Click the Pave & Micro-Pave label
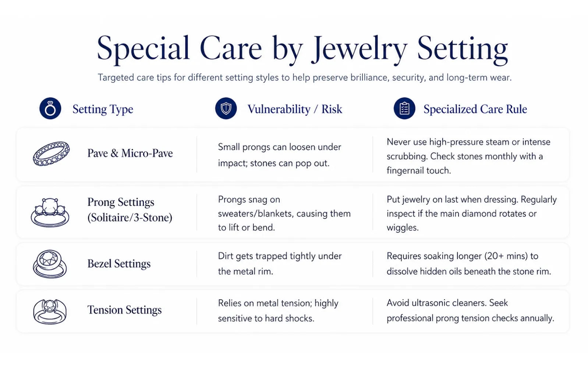The width and height of the screenshot is (588, 368). (130, 153)
